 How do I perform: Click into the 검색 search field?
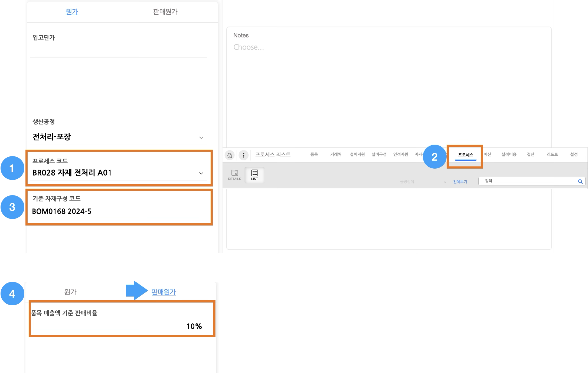click(528, 181)
